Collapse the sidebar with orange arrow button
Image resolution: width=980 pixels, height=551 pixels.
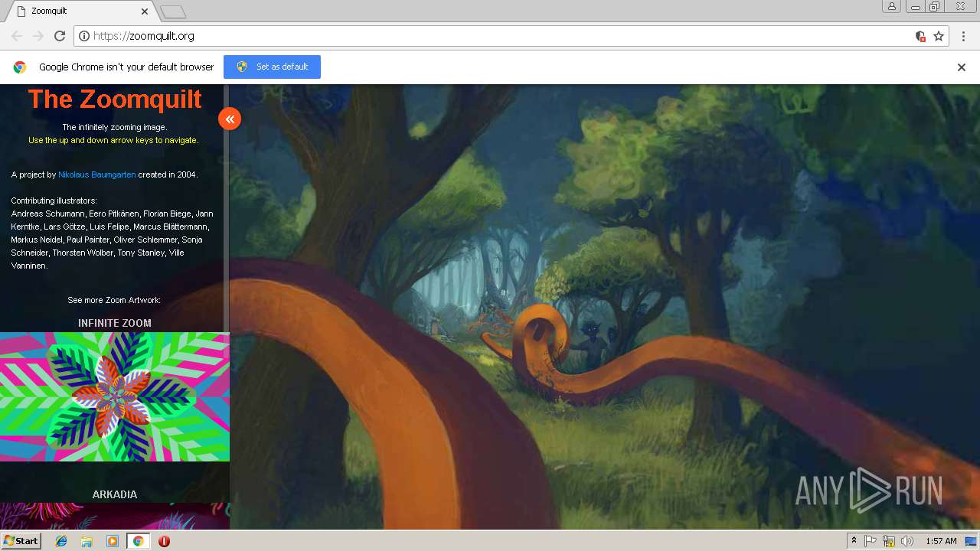pos(230,119)
